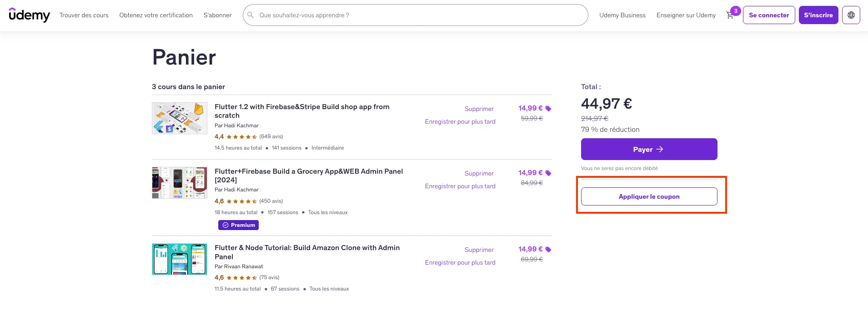Image resolution: width=868 pixels, height=311 pixels.
Task: Open Flutter 1.2 with Firebase&Stripe course title
Action: point(302,111)
